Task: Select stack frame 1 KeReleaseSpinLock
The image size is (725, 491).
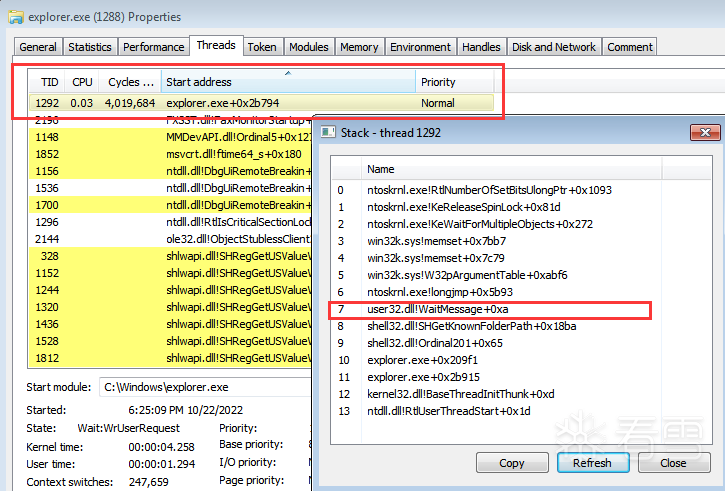Action: coord(497,207)
